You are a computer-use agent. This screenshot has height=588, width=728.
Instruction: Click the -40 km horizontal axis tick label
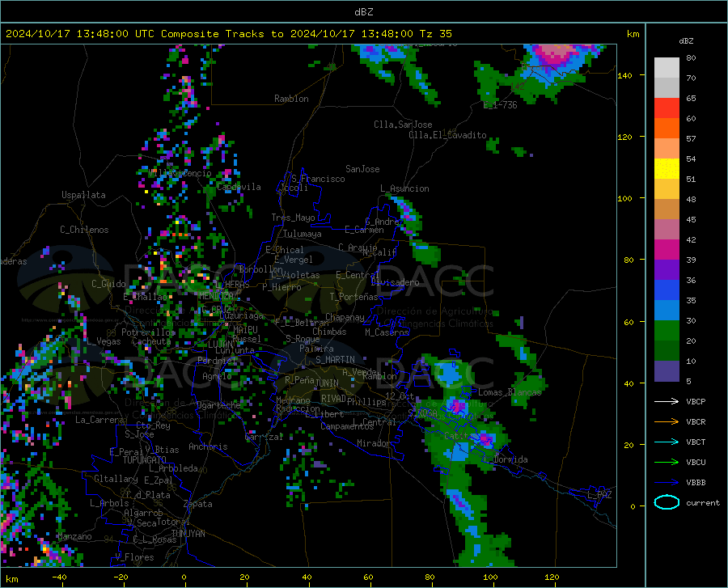coord(59,577)
